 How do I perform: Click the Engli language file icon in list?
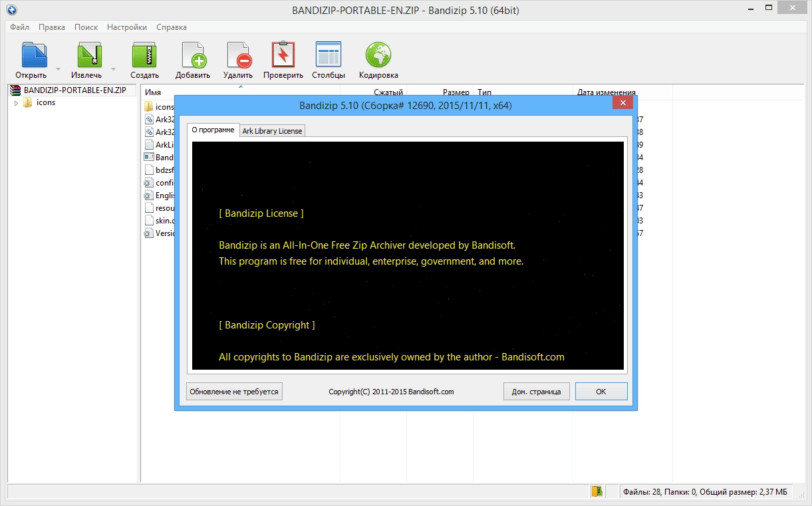149,195
